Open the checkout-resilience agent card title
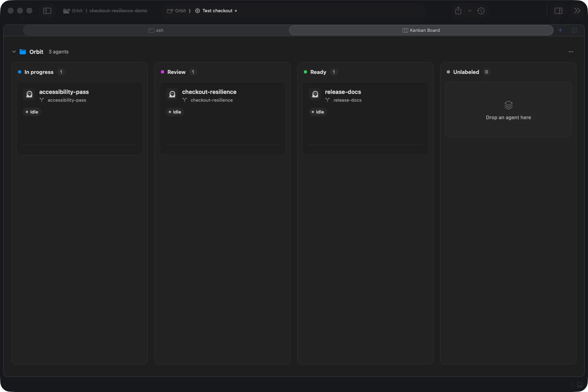 [209, 92]
